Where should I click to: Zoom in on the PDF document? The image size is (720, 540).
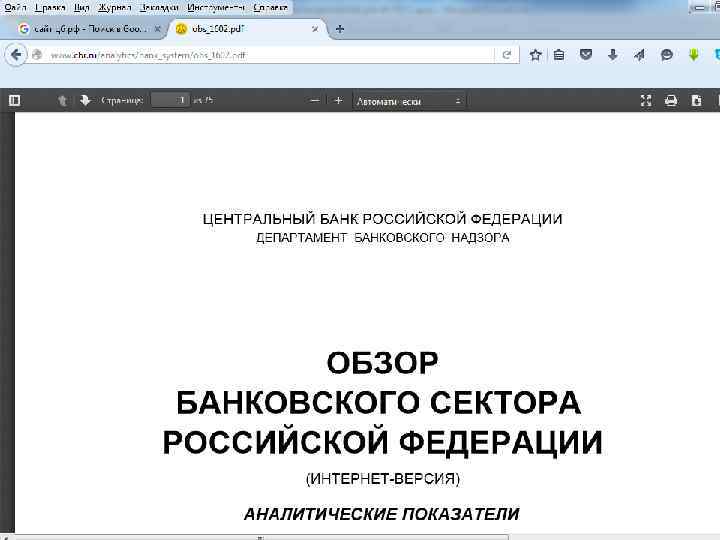[338, 100]
